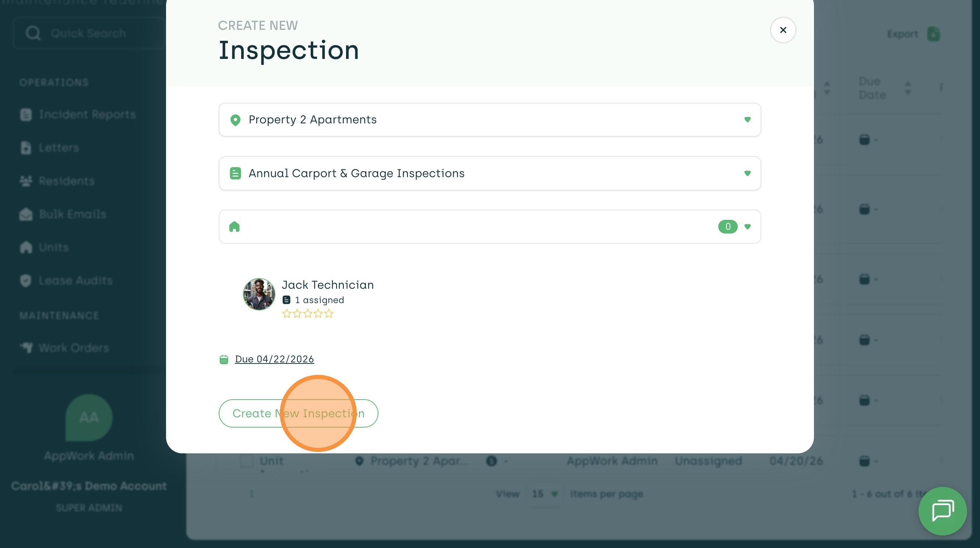Click the calendar icon beside due date

(x=224, y=359)
